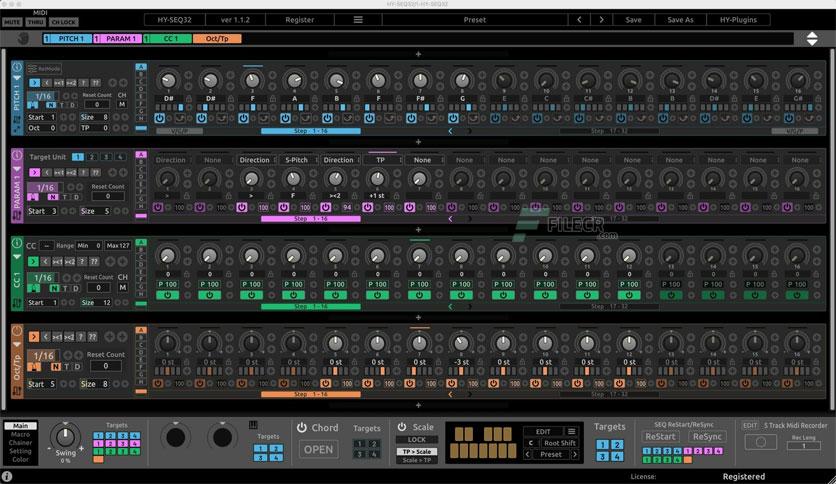The image size is (836, 484).
Task: Open the Main page in bottom-left list
Action: pyautogui.click(x=21, y=426)
